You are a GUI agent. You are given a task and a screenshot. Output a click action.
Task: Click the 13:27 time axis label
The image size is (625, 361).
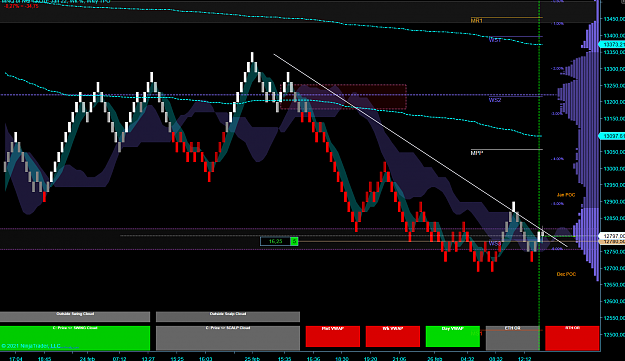148,358
